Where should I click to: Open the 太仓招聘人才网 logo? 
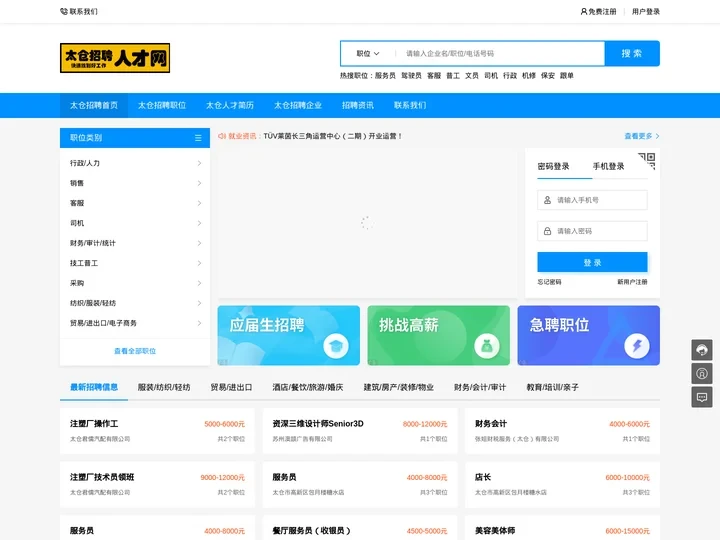pos(115,58)
